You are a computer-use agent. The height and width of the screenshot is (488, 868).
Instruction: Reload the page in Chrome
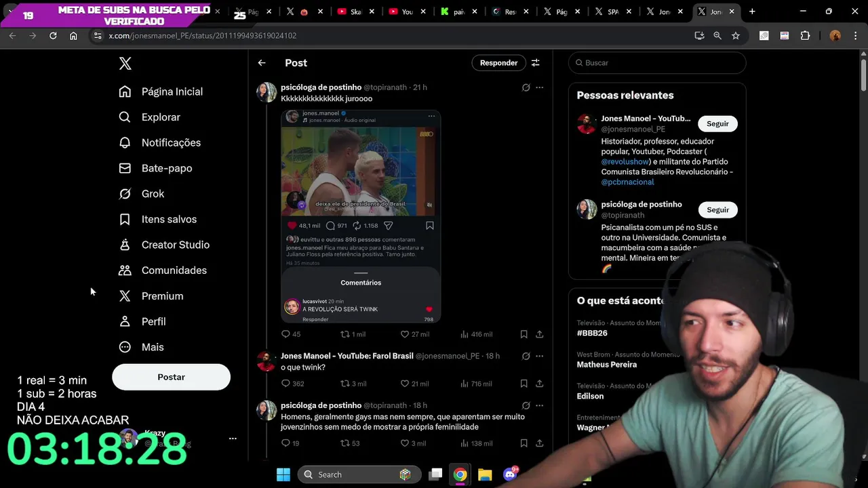point(53,35)
